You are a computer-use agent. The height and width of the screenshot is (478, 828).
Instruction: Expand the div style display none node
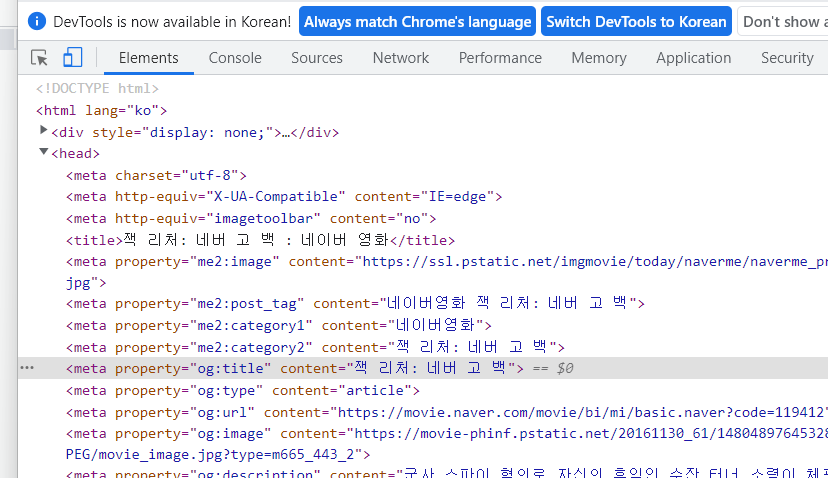click(x=44, y=130)
